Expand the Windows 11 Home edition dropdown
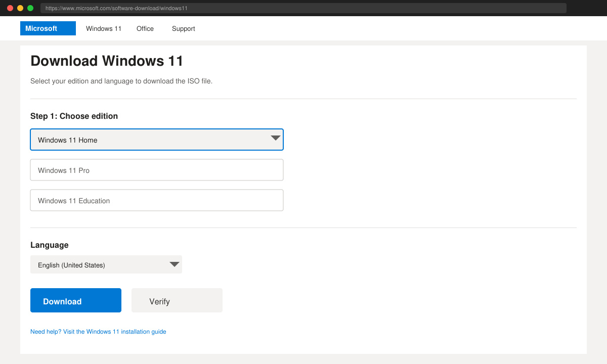Screen dimensions: 607x364 [157, 140]
